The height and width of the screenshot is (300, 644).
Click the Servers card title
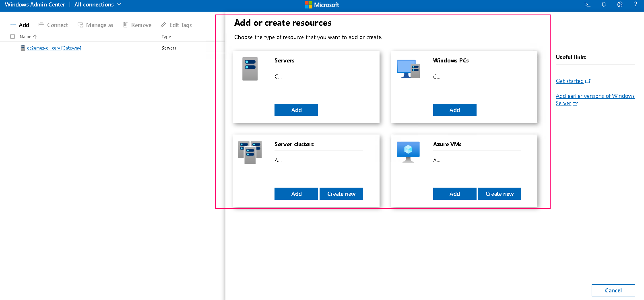(285, 60)
